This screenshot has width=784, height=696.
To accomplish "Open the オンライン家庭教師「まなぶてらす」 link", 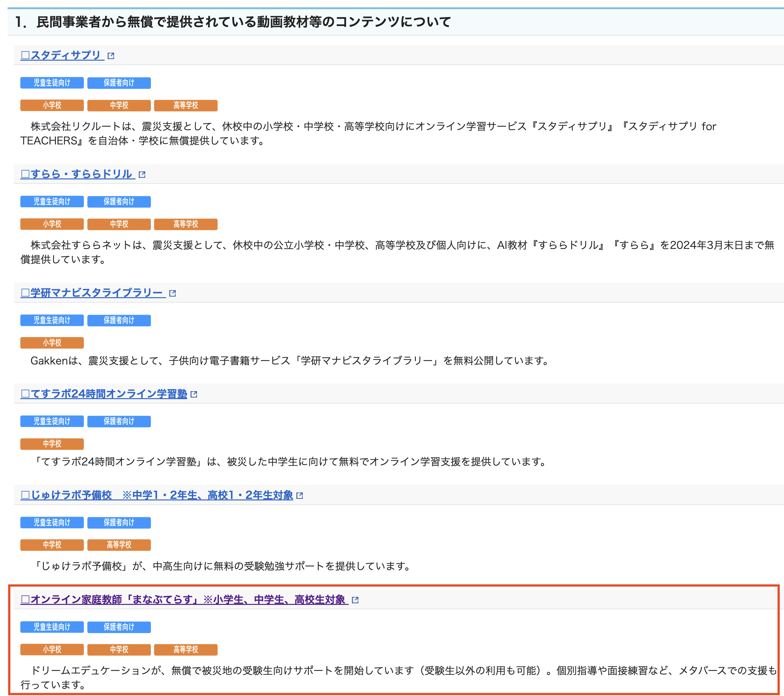I will 184,599.
